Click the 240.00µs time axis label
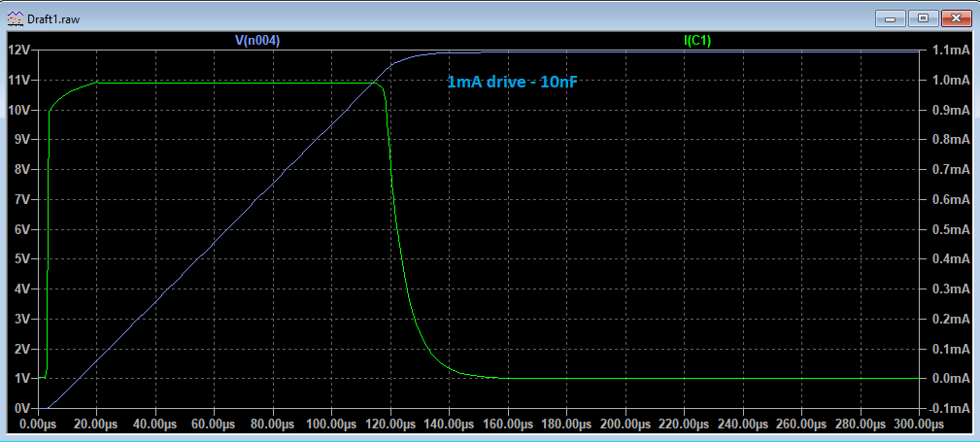The width and height of the screenshot is (980, 442). coord(743,425)
